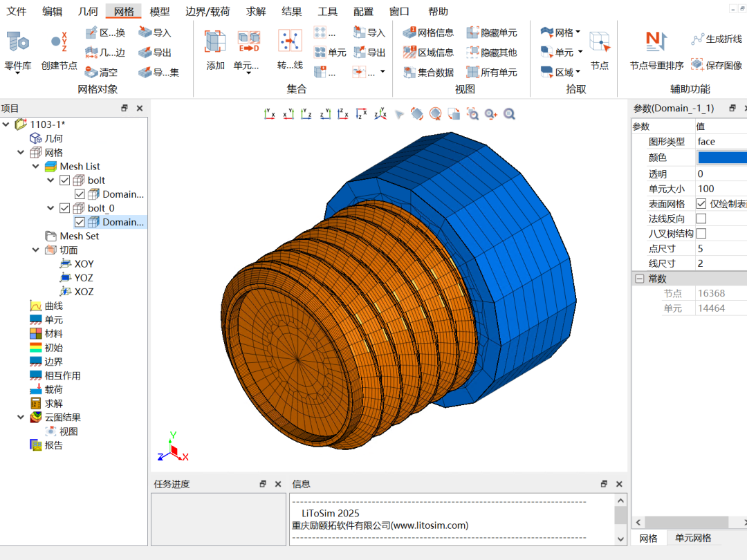Click the 创建节点 create node tool
747x560 pixels.
(x=59, y=50)
